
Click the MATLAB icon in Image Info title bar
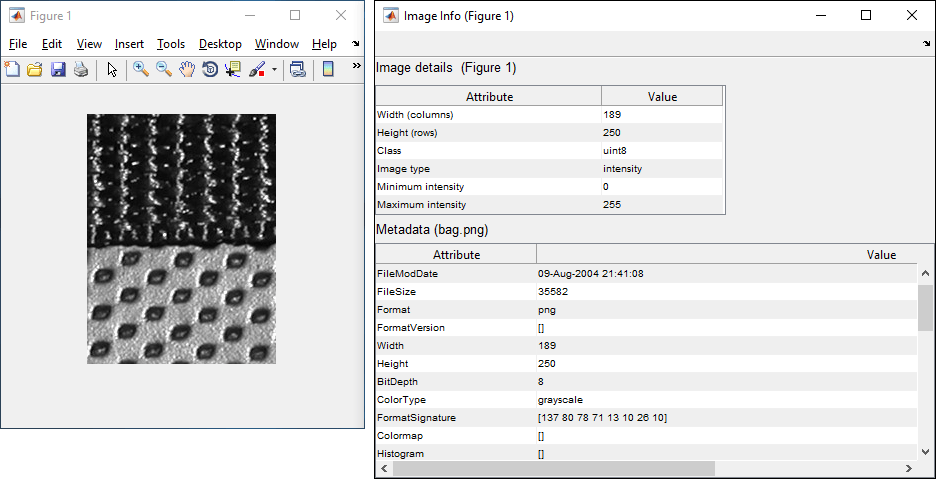[390, 16]
